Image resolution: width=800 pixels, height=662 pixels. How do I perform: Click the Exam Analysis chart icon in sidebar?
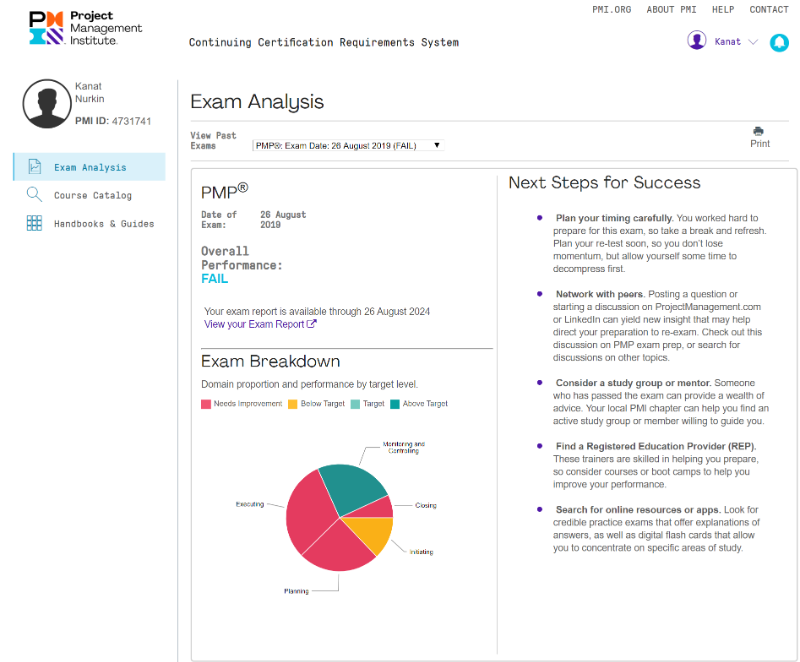[x=35, y=167]
